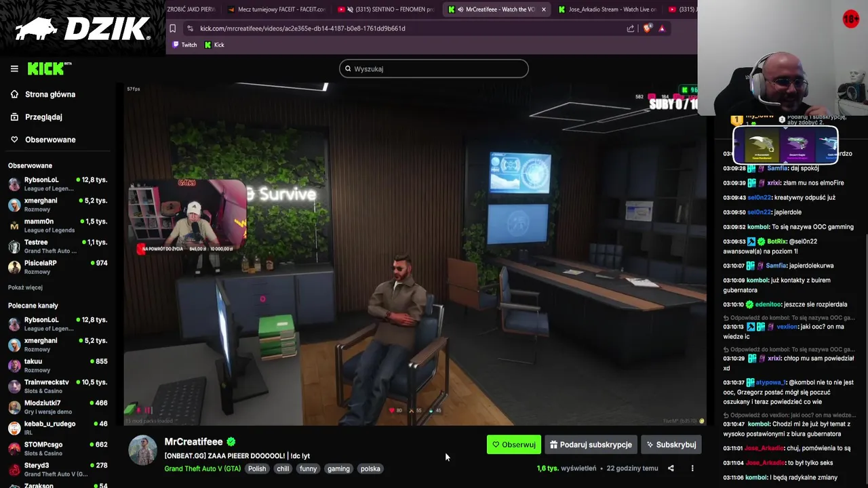Open Brave Shields lion icon
Viewport: 868px width, 488px height.
coord(647,28)
